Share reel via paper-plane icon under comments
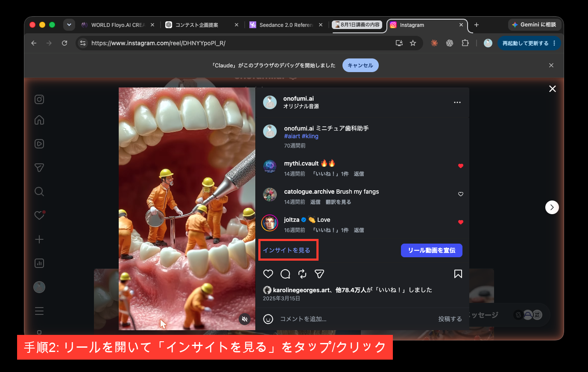 point(319,274)
